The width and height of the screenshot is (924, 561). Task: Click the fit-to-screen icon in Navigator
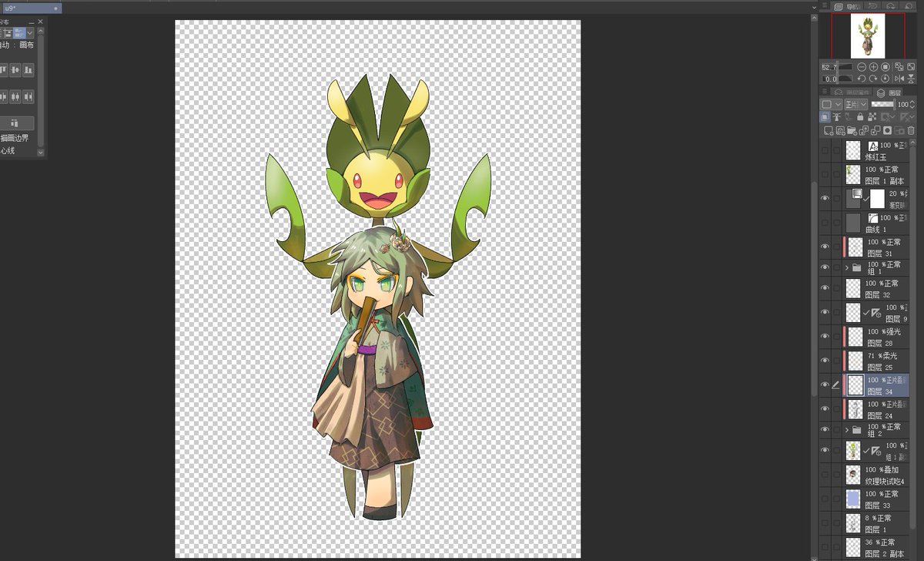click(911, 67)
